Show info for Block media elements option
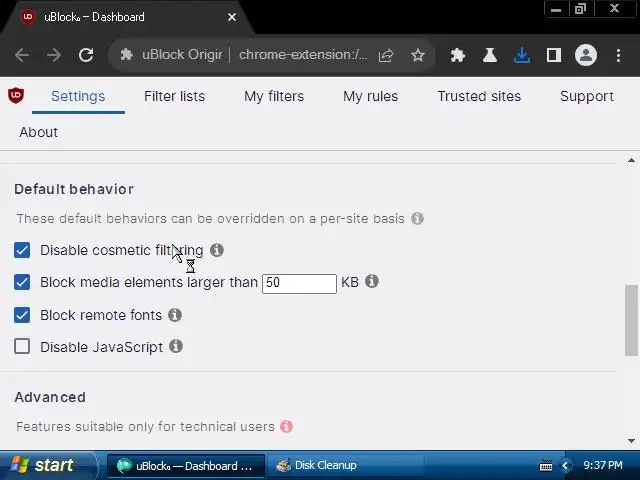Screen dimensions: 640x480 tap(371, 281)
